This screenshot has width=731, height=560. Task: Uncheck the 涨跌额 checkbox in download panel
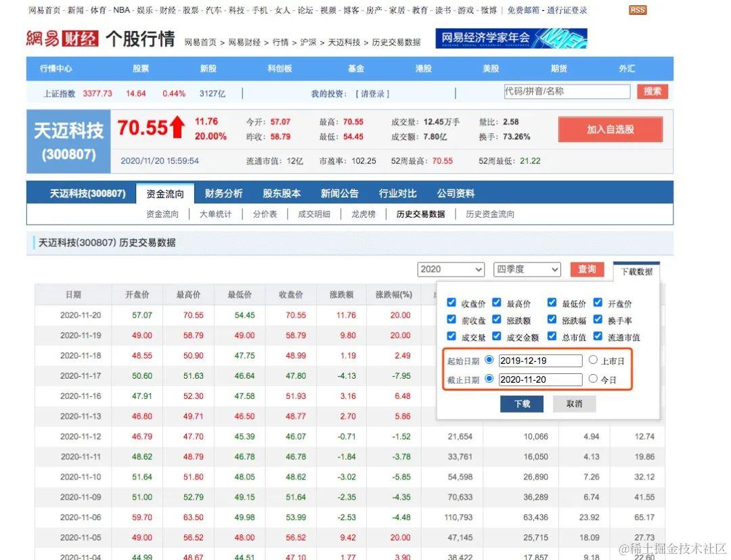point(497,319)
